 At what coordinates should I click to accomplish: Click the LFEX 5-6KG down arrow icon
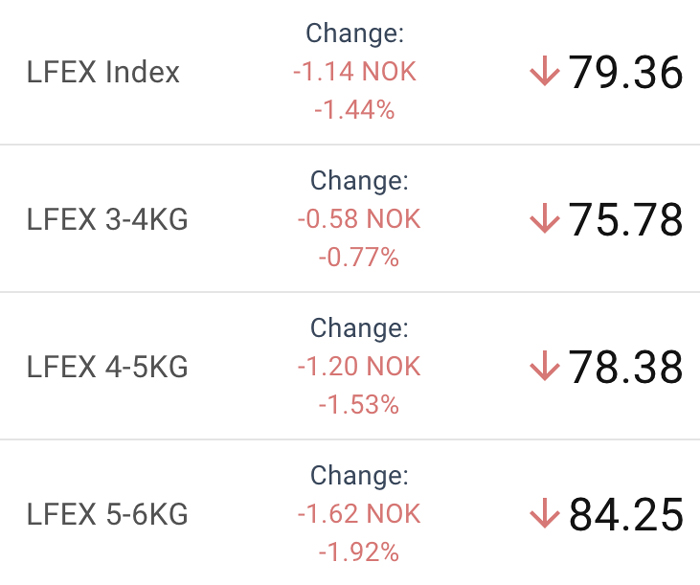[544, 513]
